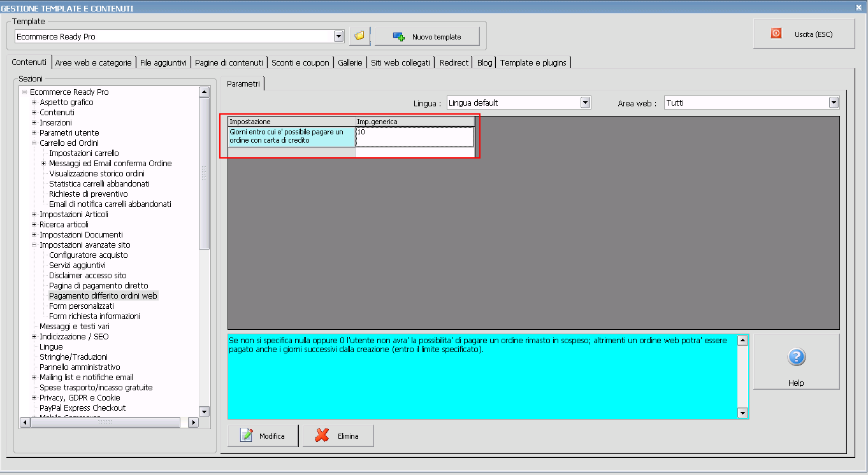Click the Impostazione column header

click(x=292, y=122)
